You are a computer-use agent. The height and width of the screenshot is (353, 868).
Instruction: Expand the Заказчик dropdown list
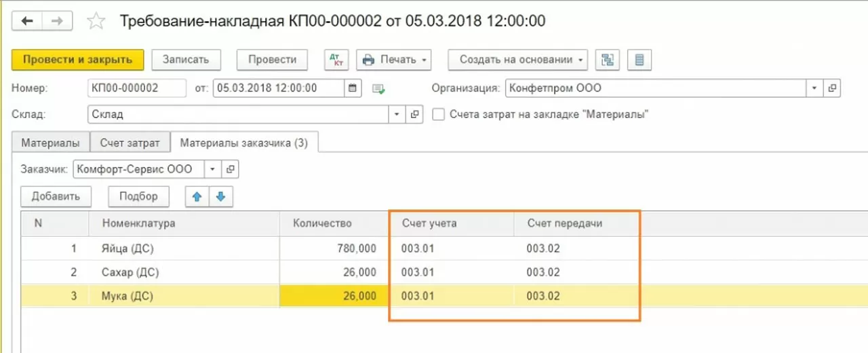(x=214, y=169)
